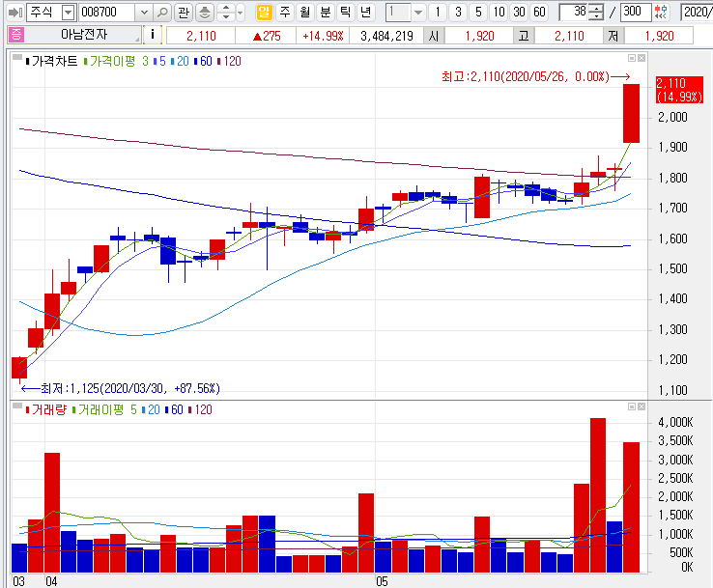Close the volume chart panel
713x588 pixels.
642,406
